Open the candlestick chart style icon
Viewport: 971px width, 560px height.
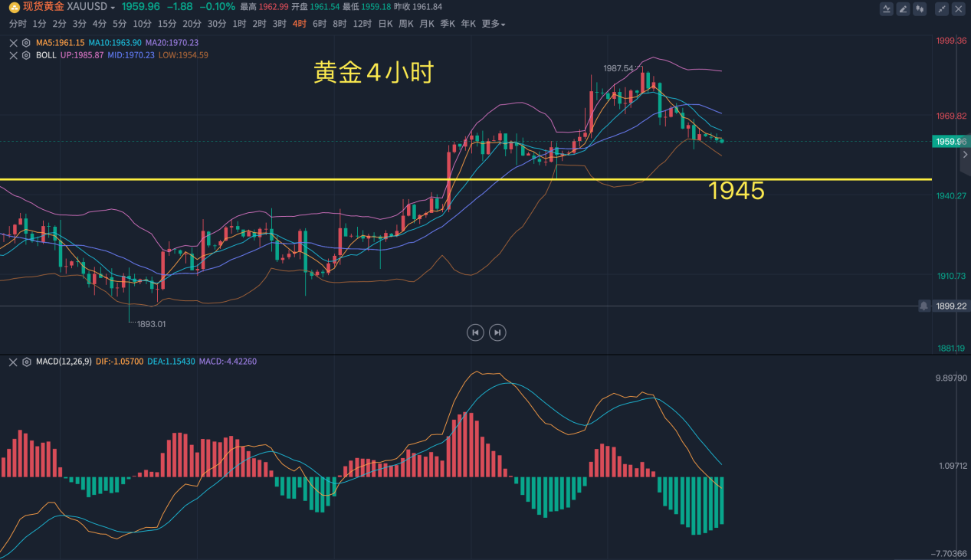[920, 9]
